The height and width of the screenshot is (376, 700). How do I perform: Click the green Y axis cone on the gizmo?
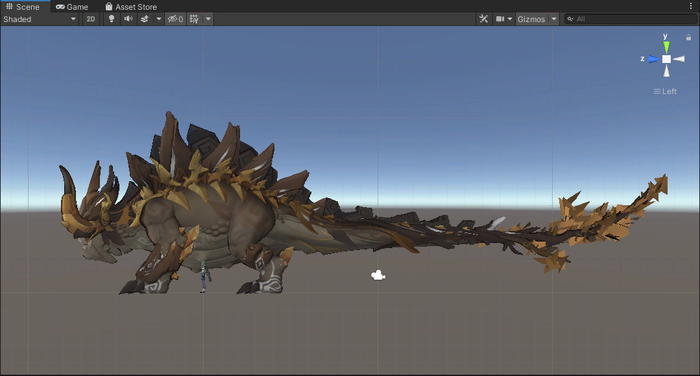pos(666,46)
